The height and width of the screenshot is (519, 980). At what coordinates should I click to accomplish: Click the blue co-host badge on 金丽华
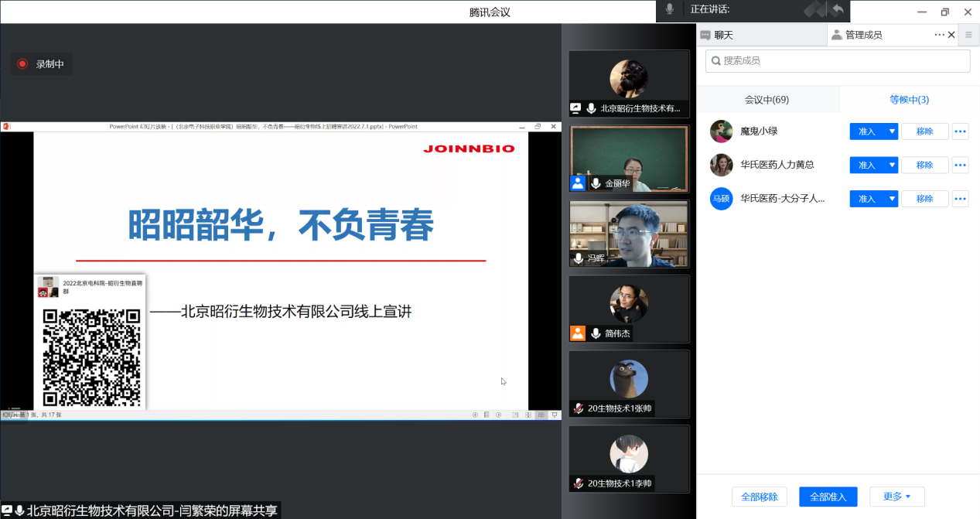click(578, 183)
